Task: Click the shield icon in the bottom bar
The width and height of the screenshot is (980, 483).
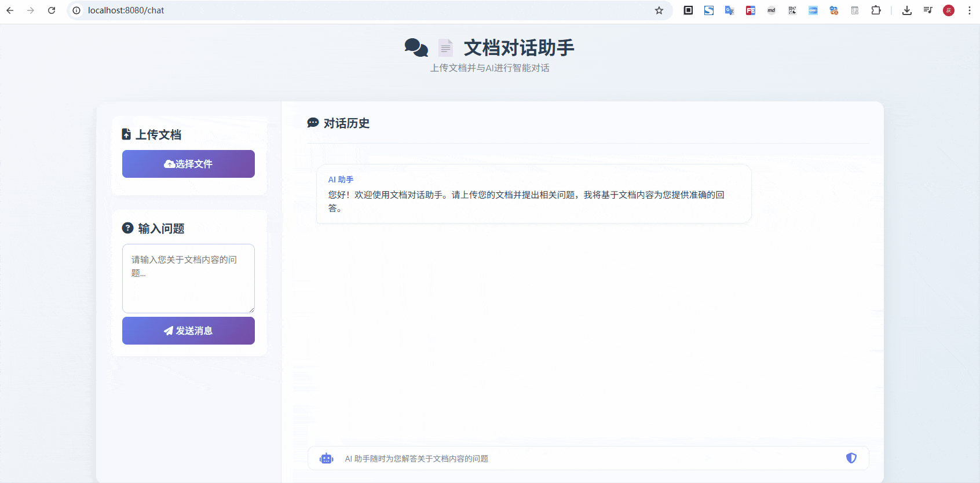Action: click(x=851, y=458)
